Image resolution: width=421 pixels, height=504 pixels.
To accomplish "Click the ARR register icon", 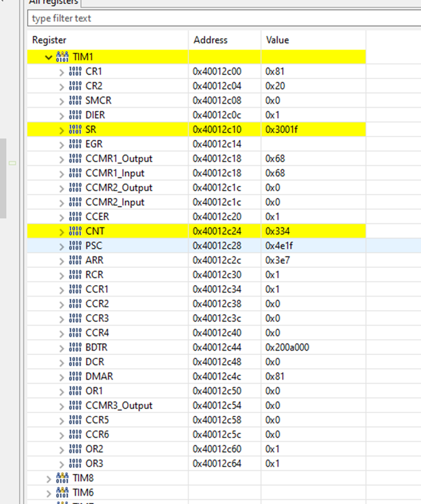I will click(75, 260).
